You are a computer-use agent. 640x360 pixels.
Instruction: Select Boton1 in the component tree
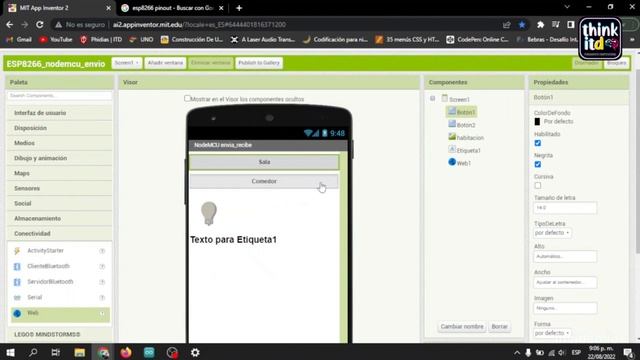[462, 112]
